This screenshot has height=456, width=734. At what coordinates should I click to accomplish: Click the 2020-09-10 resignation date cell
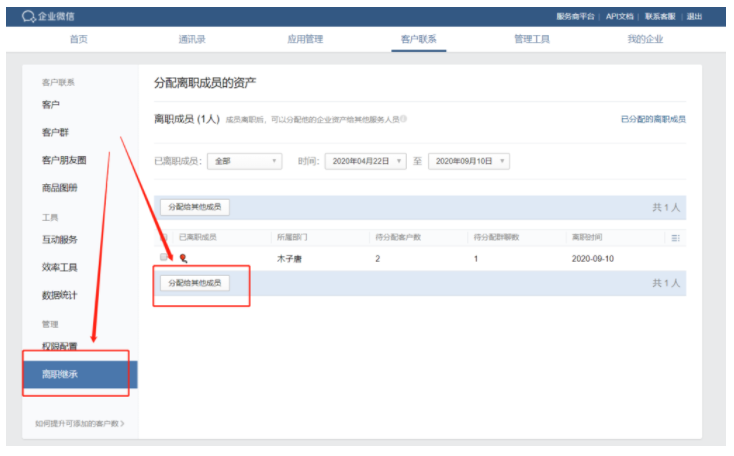pos(593,258)
